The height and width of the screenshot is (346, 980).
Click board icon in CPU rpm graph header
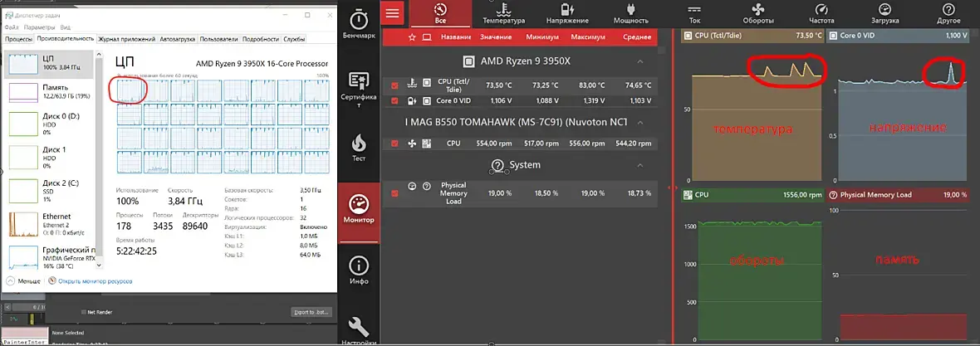click(688, 195)
